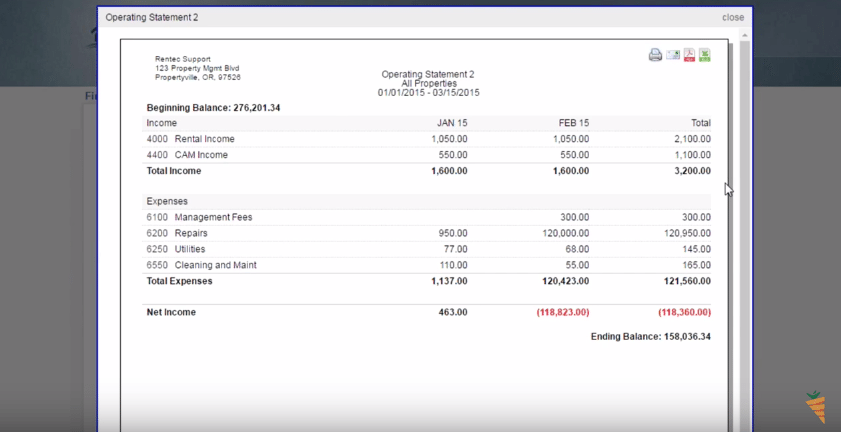Screen dimensions: 841x432
Task: Click Repairs total amount 120,950.00
Action: tap(687, 233)
